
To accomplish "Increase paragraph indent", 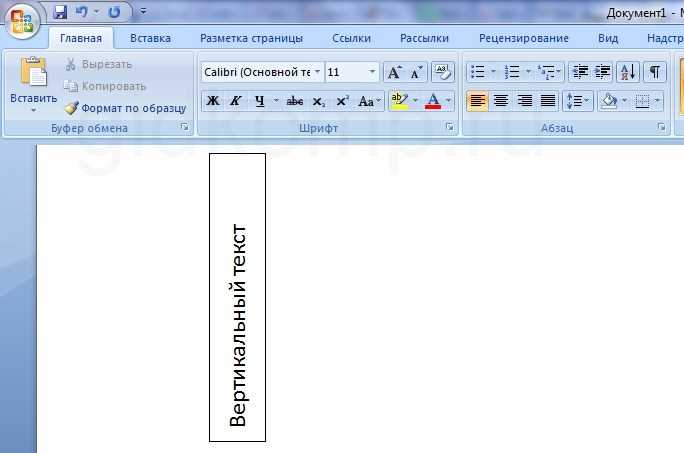I will coord(603,72).
